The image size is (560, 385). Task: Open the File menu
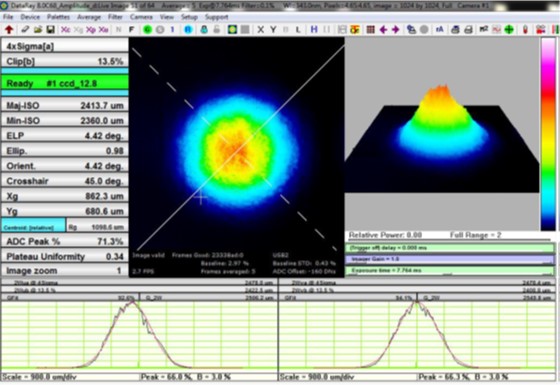point(8,17)
